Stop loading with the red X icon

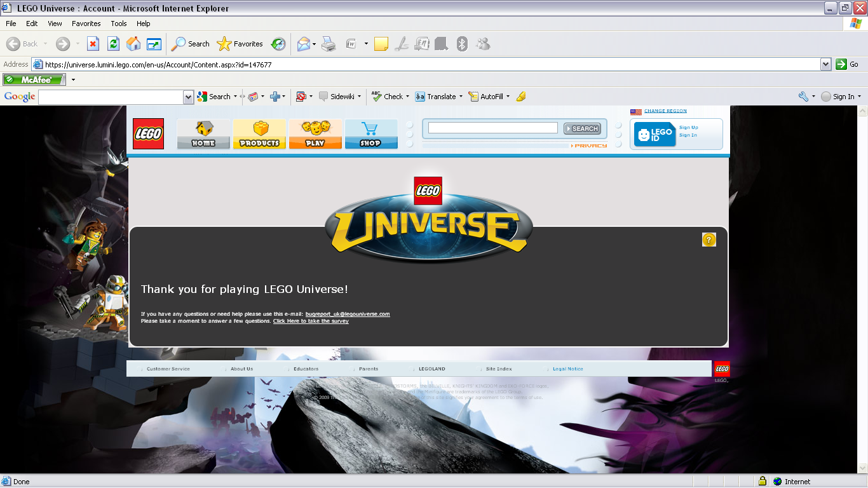point(93,44)
